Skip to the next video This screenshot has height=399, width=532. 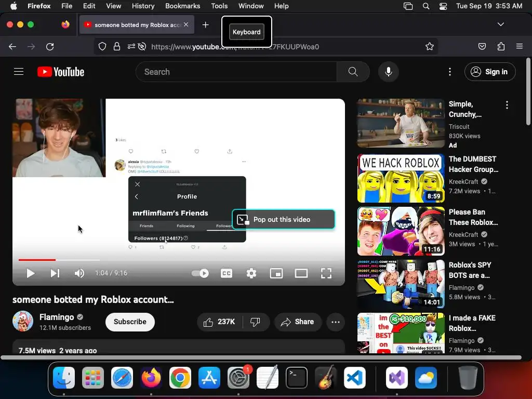(55, 273)
